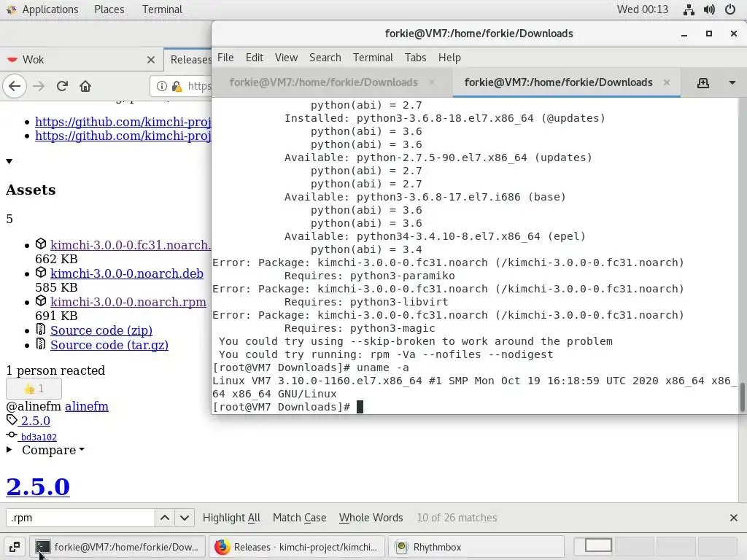Image resolution: width=747 pixels, height=560 pixels.
Task: Switch to terminal window in taskbar
Action: click(118, 547)
